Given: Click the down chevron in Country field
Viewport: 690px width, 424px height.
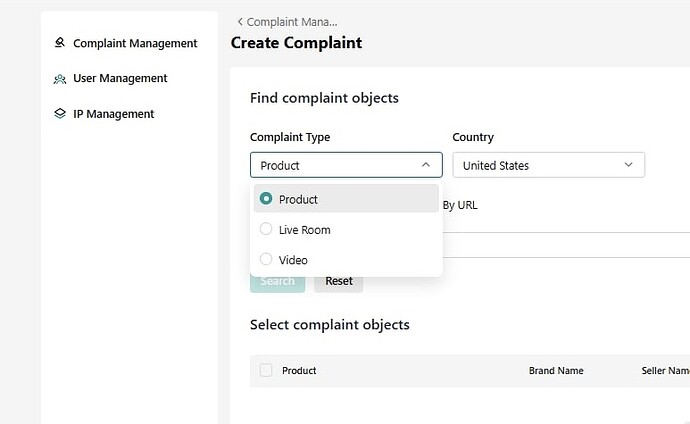Looking at the screenshot, I should click(628, 164).
